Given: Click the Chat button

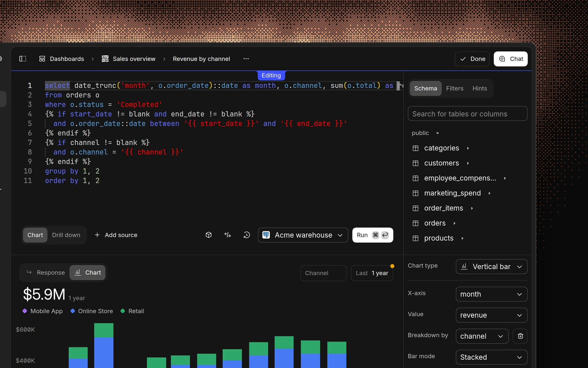Looking at the screenshot, I should (510, 59).
